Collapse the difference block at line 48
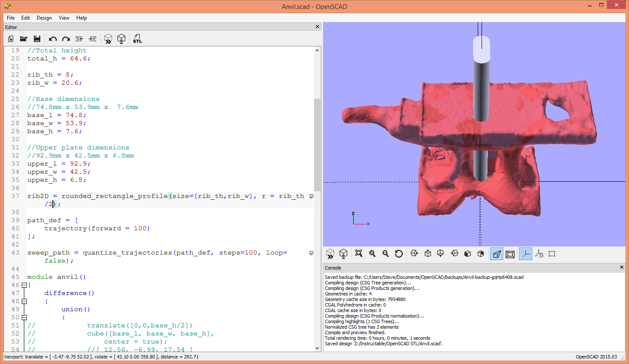Image resolution: width=629 pixels, height=364 pixels. [24, 301]
